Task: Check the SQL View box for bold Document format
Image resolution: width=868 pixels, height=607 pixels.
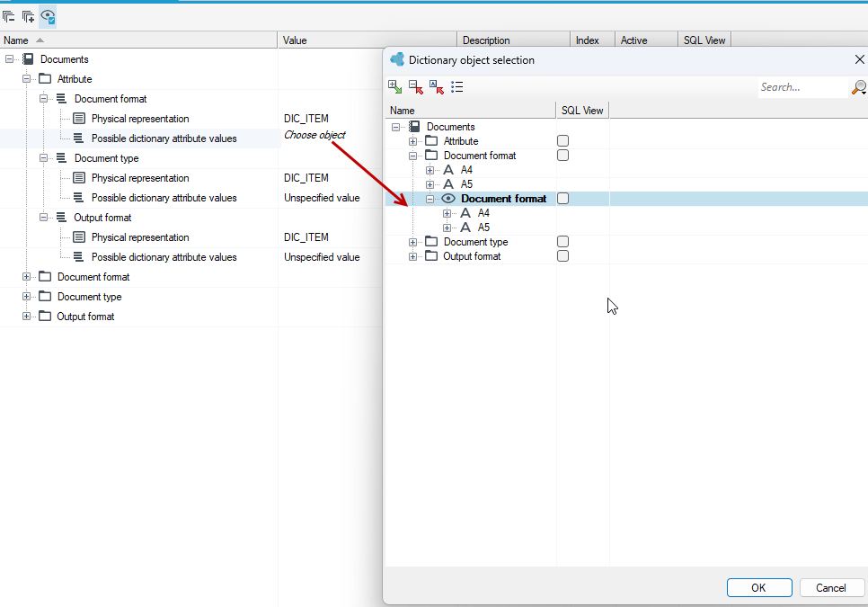Action: (x=563, y=199)
